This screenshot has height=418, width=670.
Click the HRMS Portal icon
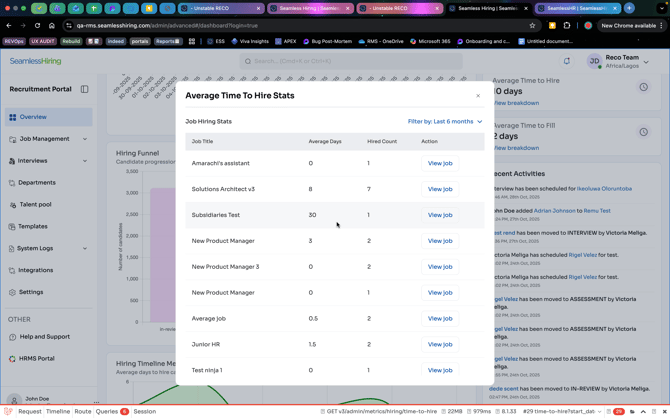(12, 359)
